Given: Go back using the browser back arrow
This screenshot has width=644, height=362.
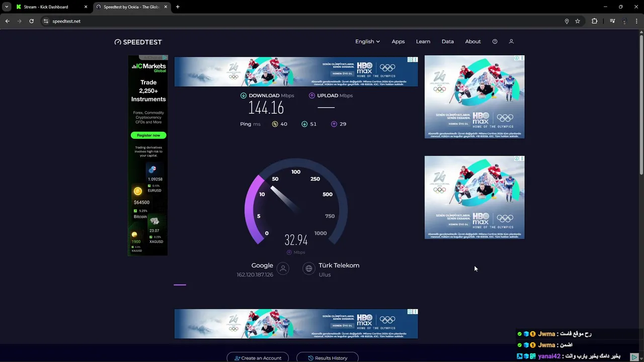Looking at the screenshot, I should tap(7, 21).
